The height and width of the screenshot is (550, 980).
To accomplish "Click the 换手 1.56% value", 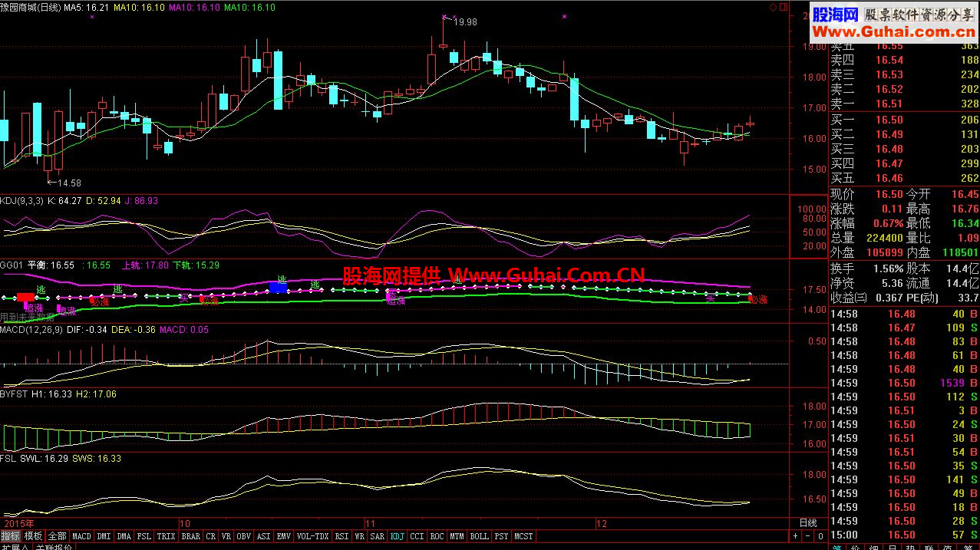I will coord(888,268).
